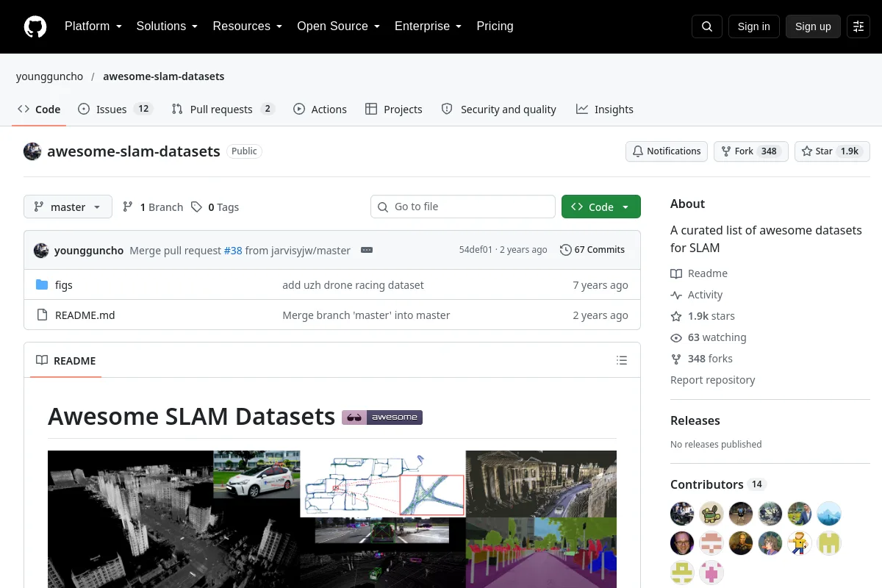This screenshot has width=882, height=588.
Task: Click the awesome badge in README heading
Action: pyautogui.click(x=382, y=417)
